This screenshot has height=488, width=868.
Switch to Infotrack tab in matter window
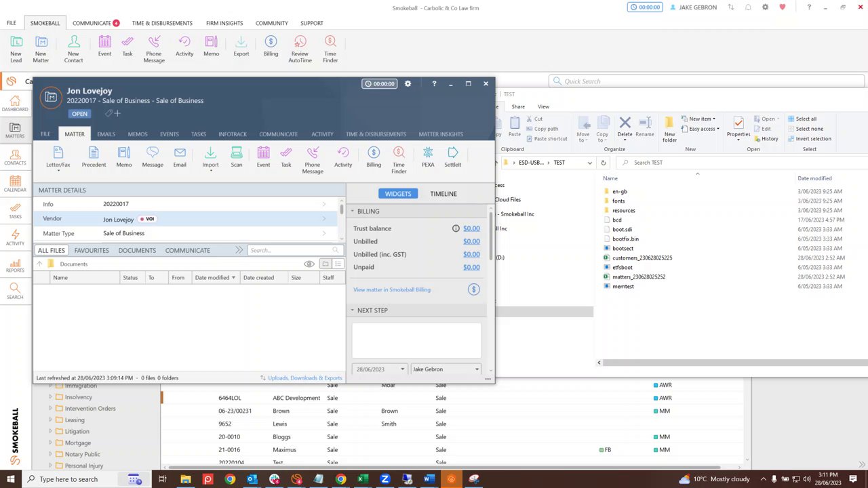233,134
